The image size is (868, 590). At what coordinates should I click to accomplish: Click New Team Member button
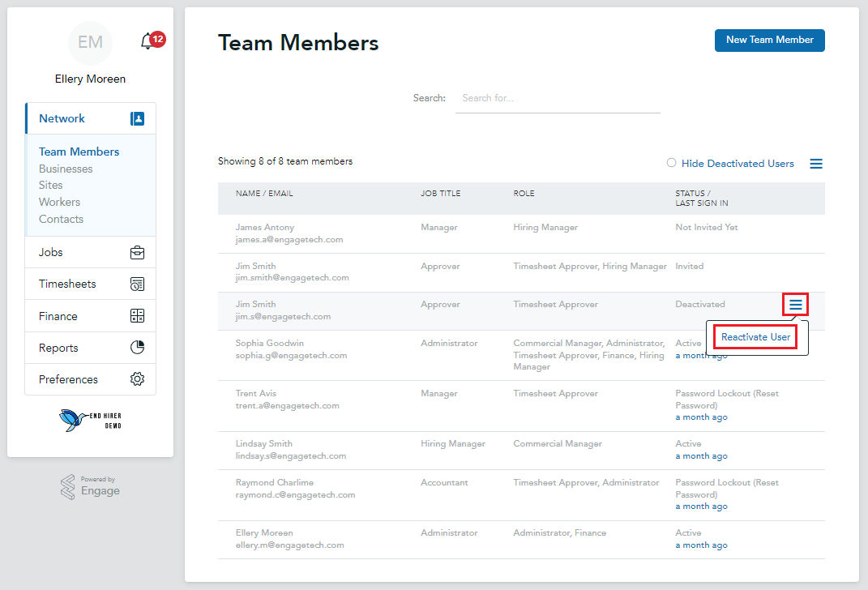[769, 41]
